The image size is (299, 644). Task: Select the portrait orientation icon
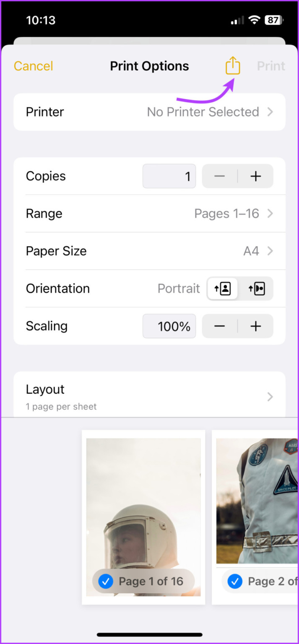tap(222, 288)
